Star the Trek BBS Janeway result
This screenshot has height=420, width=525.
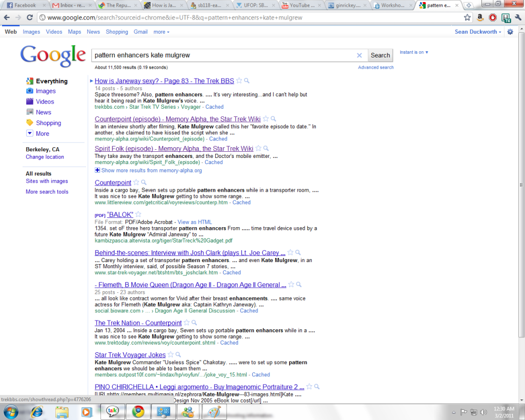pyautogui.click(x=239, y=81)
